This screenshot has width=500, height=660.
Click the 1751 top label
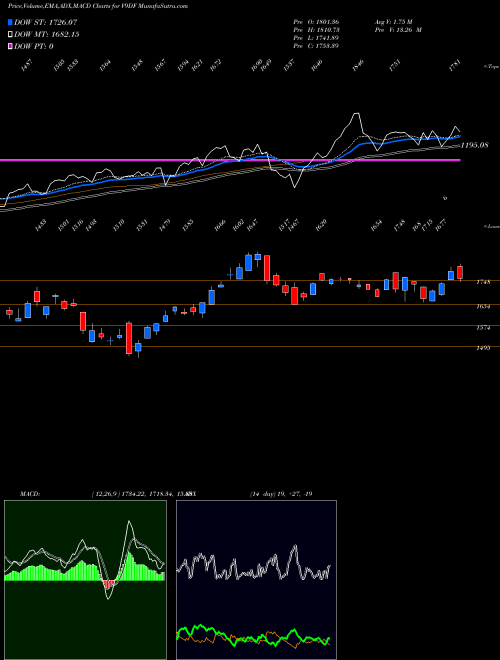[x=394, y=65]
